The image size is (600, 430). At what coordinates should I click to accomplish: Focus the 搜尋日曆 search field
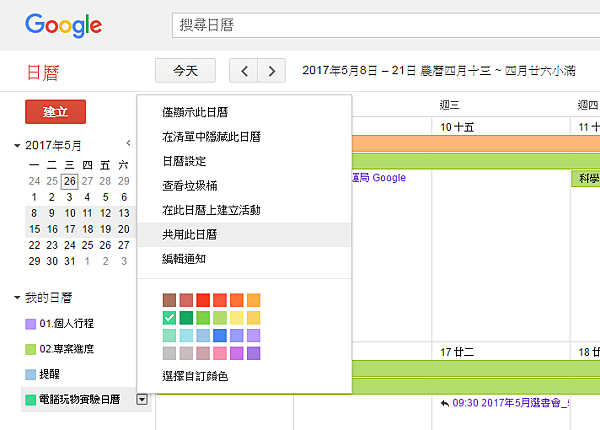point(400,25)
